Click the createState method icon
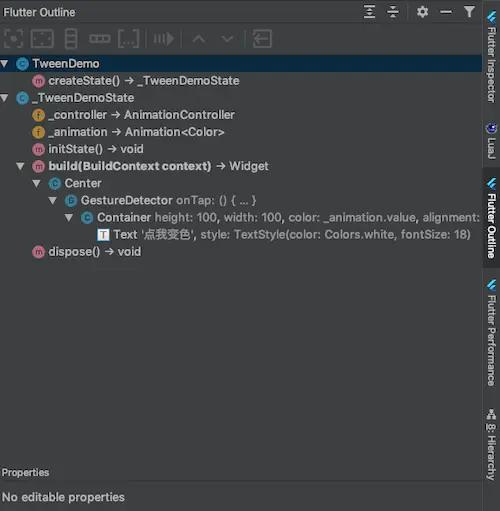Viewport: 500px width, 511px height. (x=38, y=81)
